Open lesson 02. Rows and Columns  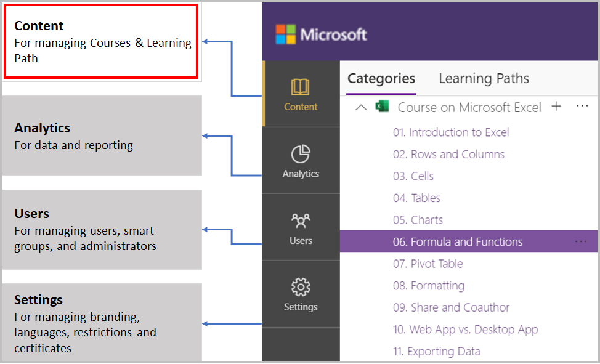point(448,154)
